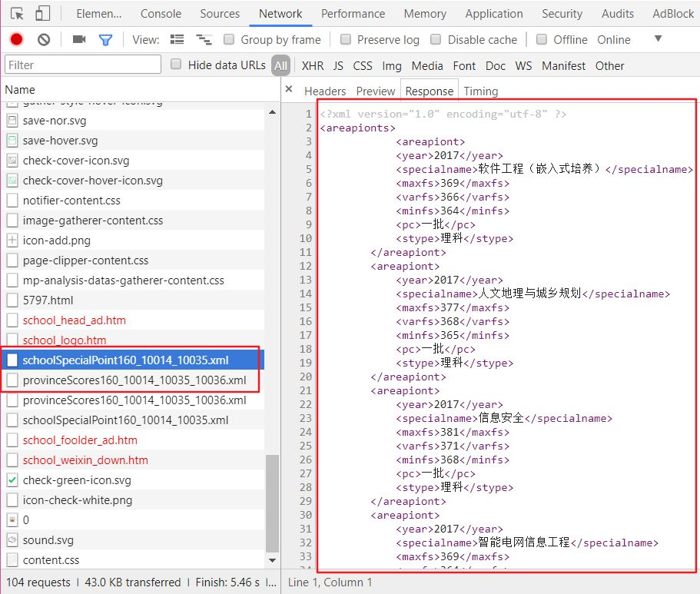The image size is (700, 594).
Task: Switch to the Audits tab
Action: pyautogui.click(x=618, y=14)
